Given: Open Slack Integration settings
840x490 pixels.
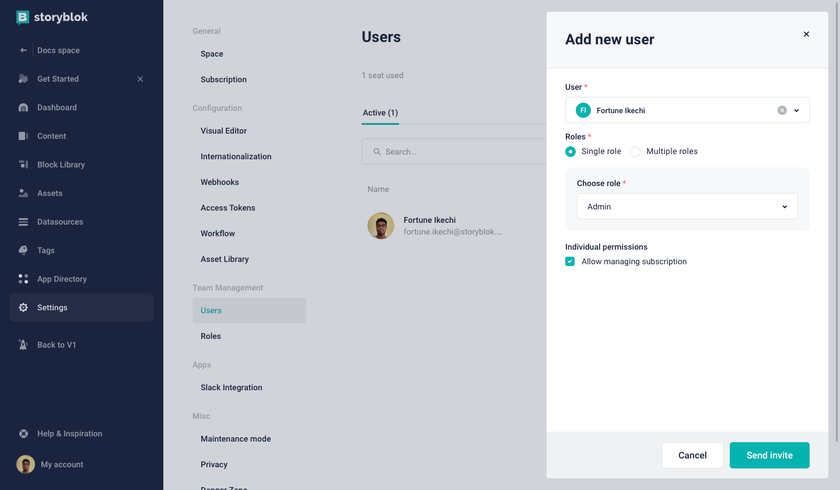Looking at the screenshot, I should click(x=231, y=388).
